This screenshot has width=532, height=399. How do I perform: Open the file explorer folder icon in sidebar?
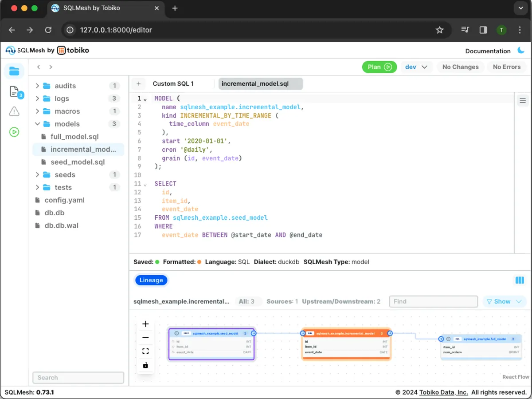pyautogui.click(x=14, y=71)
